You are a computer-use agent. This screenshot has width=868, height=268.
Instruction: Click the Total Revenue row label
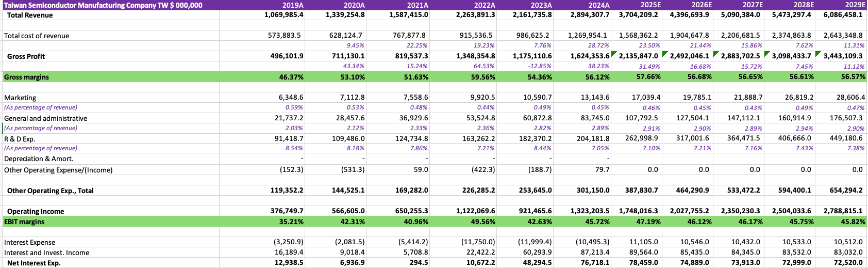point(30,15)
